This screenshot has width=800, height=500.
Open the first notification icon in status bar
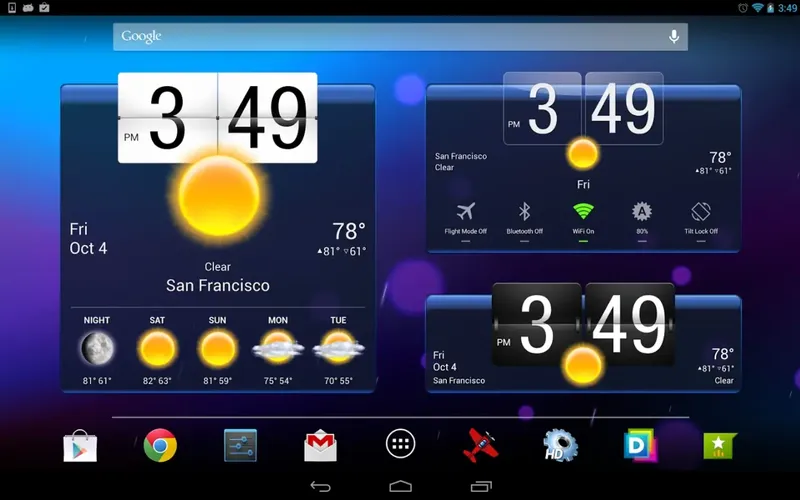coord(12,8)
